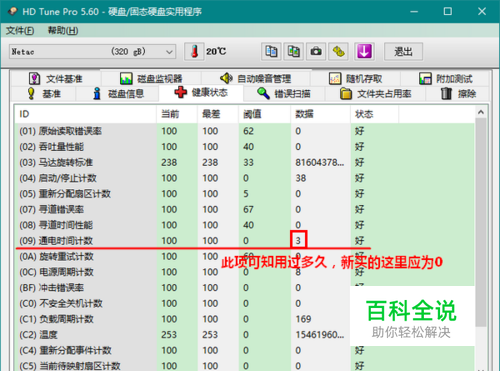Screen dimensions: 500x371
Task: Switch to the 文件夹占用率 tab
Action: click(x=375, y=94)
